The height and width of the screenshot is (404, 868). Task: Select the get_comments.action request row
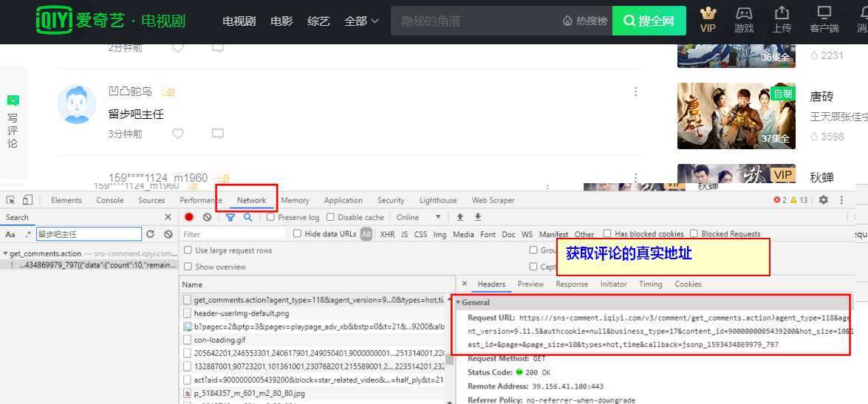click(313, 299)
